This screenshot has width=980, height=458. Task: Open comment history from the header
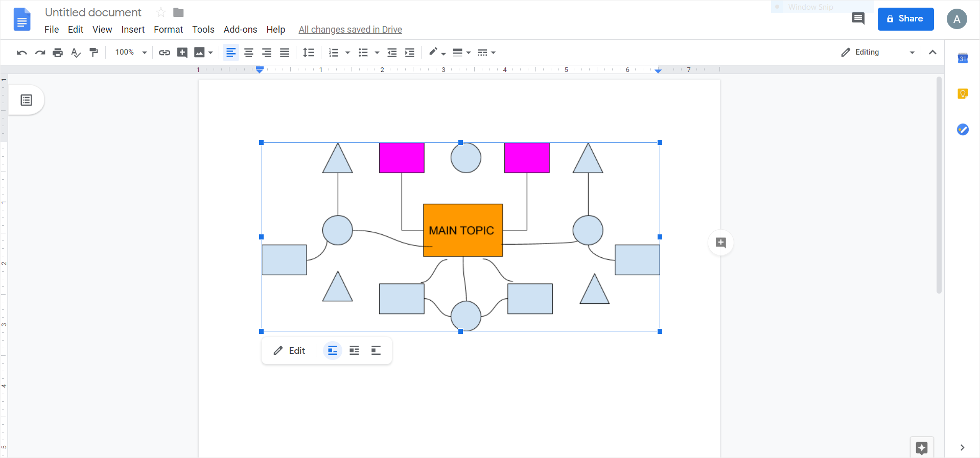858,19
